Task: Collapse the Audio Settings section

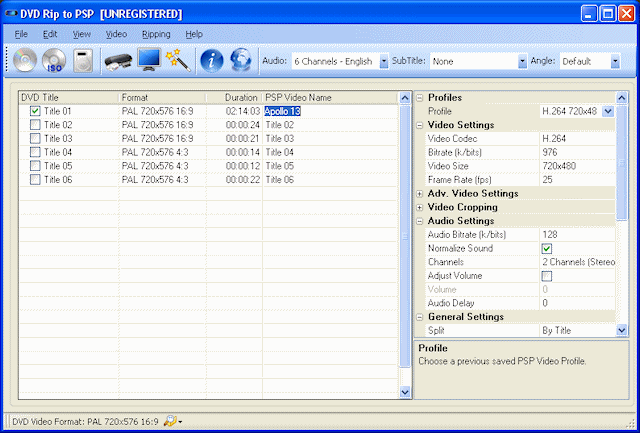Action: pyautogui.click(x=419, y=221)
